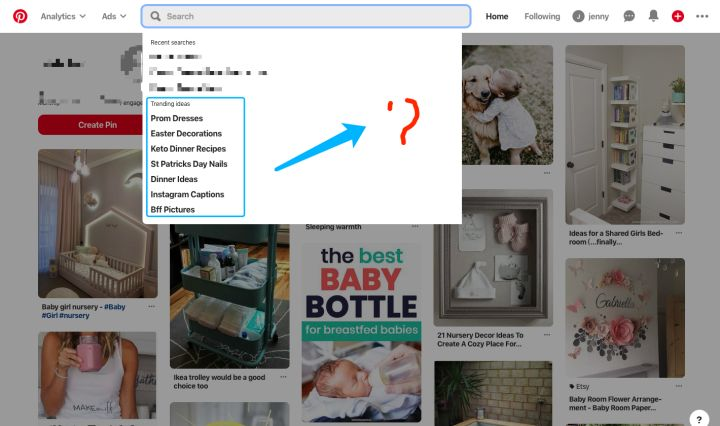Screen dimensions: 720x426
Task: Open options for 21 Nursery Decor pin
Action: point(546,330)
